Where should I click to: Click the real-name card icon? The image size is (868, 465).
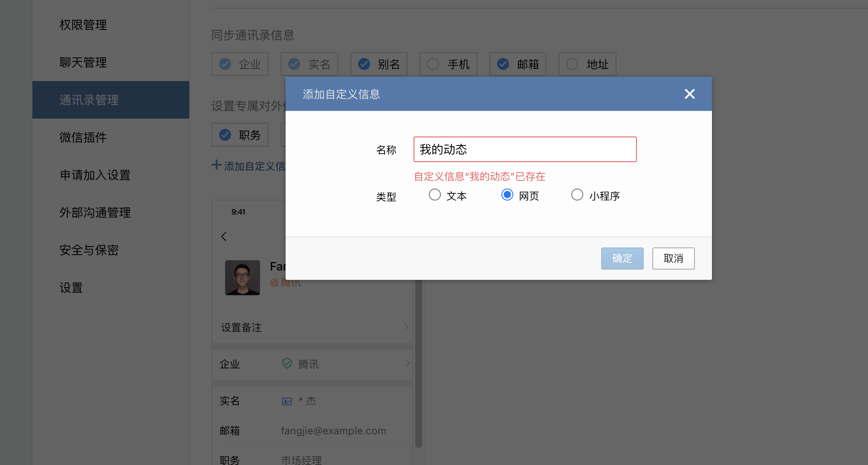pyautogui.click(x=287, y=401)
